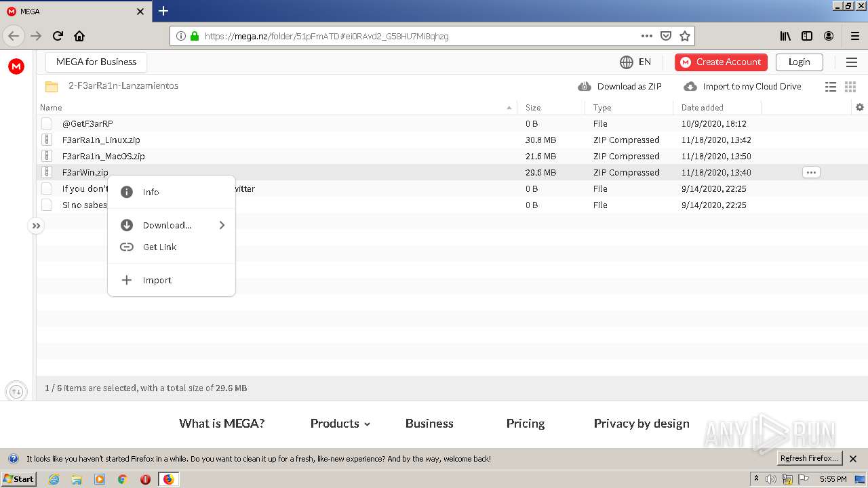Click Import to my Cloud Drive
This screenshot has width=868, height=488.
point(743,87)
